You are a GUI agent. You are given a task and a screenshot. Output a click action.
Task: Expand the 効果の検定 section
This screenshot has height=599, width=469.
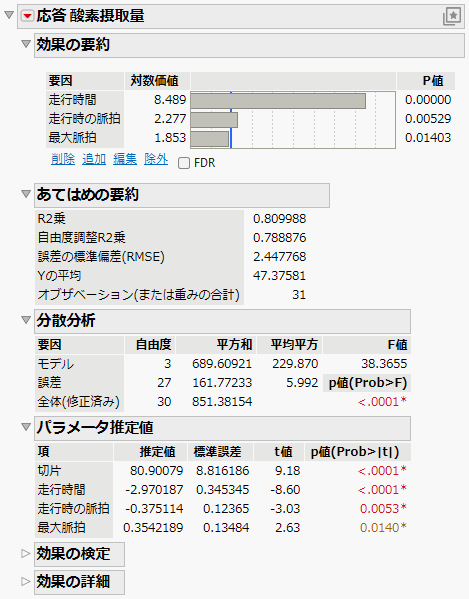[26, 553]
